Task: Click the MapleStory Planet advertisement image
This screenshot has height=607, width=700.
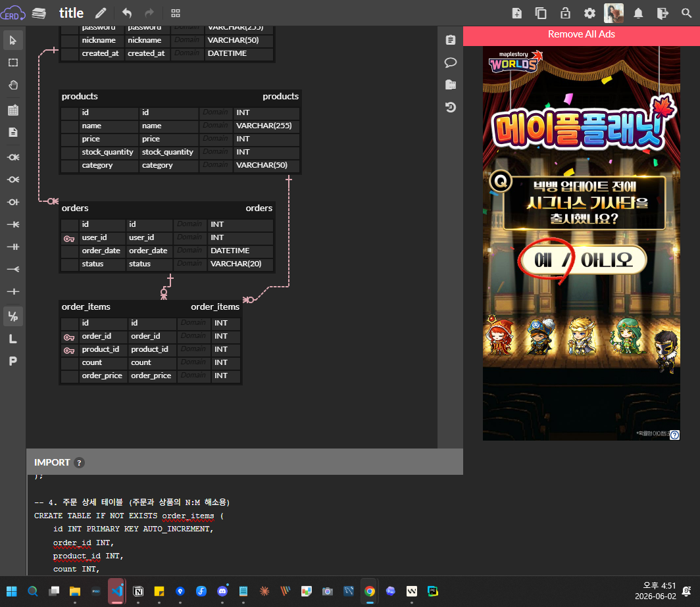Action: click(x=582, y=243)
